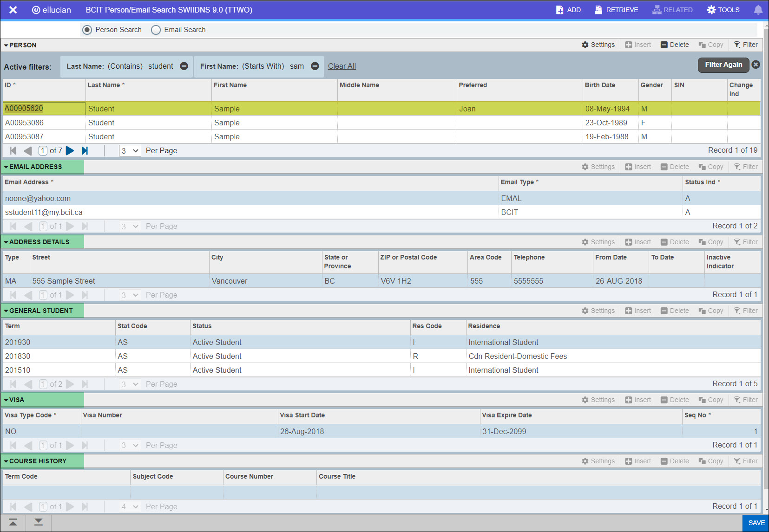Open the TOOLS menu icon
769x532 pixels.
pos(711,9)
